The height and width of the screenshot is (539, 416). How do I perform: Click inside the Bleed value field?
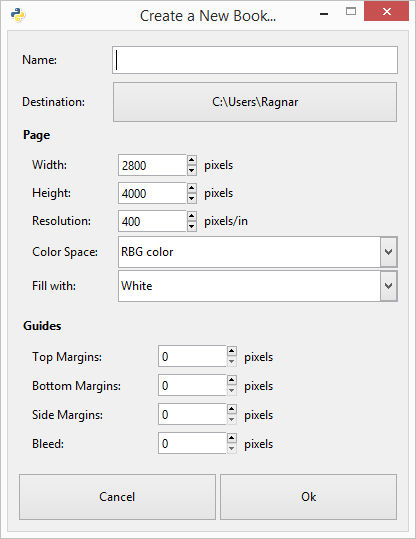pos(192,443)
